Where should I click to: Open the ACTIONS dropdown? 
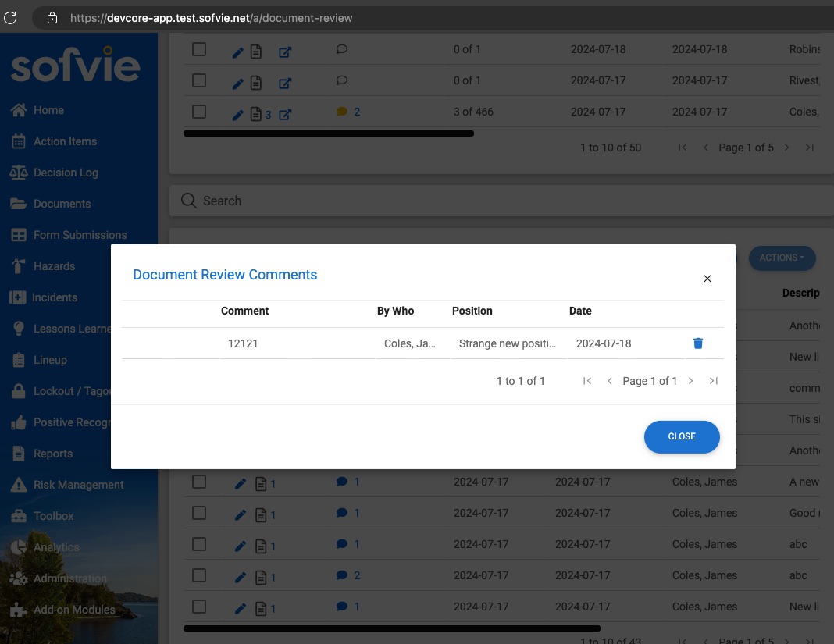pyautogui.click(x=782, y=258)
